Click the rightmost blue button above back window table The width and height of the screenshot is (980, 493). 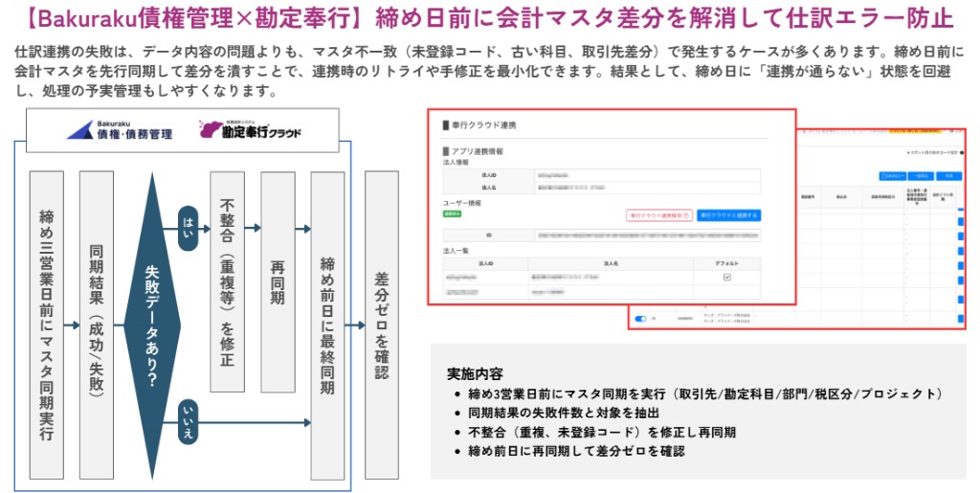pos(948,176)
